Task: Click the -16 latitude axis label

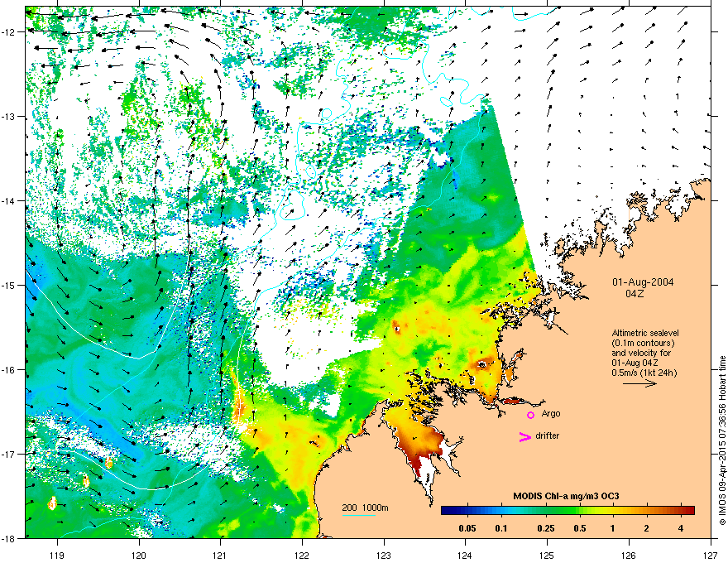Action: pos(9,370)
